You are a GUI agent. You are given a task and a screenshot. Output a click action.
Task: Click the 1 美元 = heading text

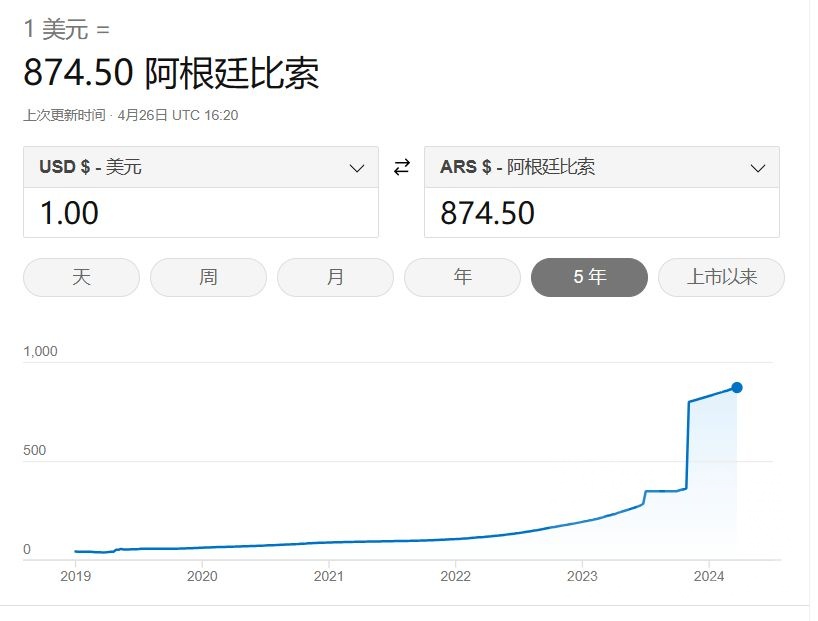pyautogui.click(x=67, y=29)
